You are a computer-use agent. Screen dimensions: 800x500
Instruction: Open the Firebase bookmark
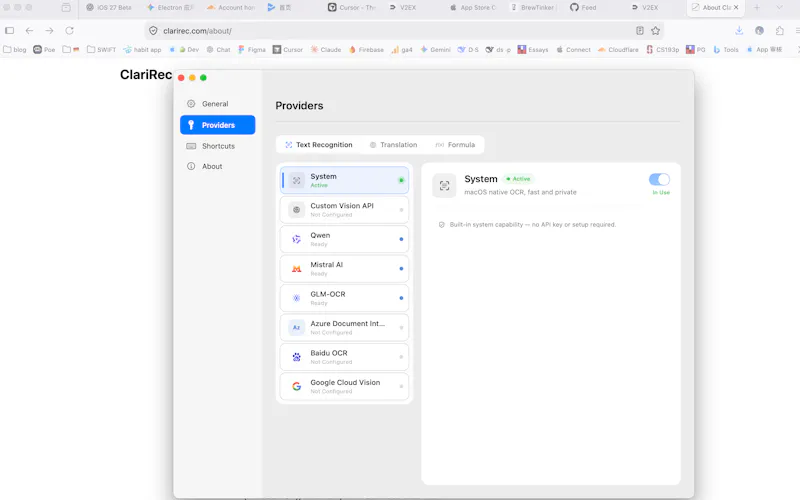pyautogui.click(x=366, y=49)
